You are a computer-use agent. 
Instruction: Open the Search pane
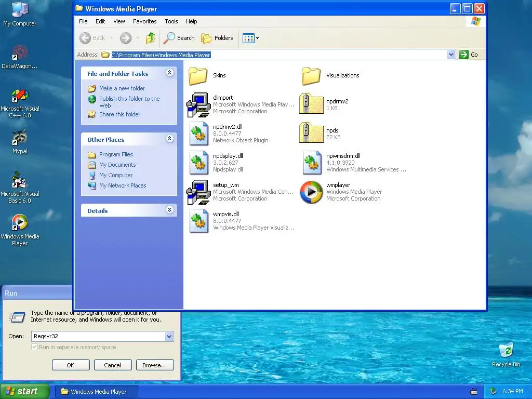179,38
